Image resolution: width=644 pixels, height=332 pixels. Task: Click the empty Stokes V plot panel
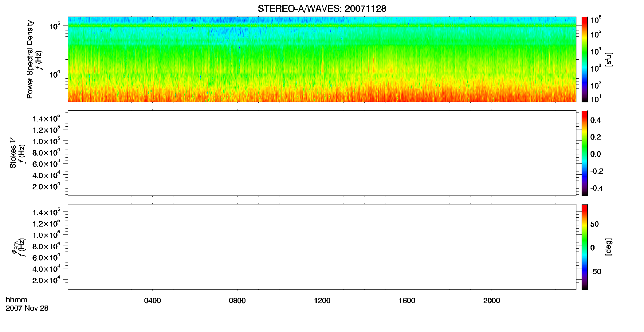[322, 153]
